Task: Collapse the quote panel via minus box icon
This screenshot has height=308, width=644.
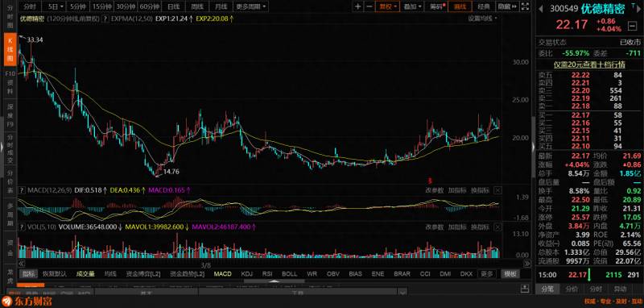Action: [633, 26]
